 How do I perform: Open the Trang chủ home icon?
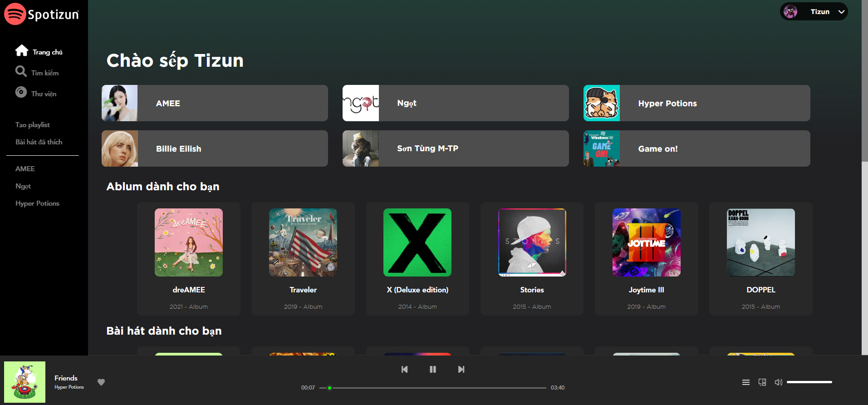tap(22, 50)
